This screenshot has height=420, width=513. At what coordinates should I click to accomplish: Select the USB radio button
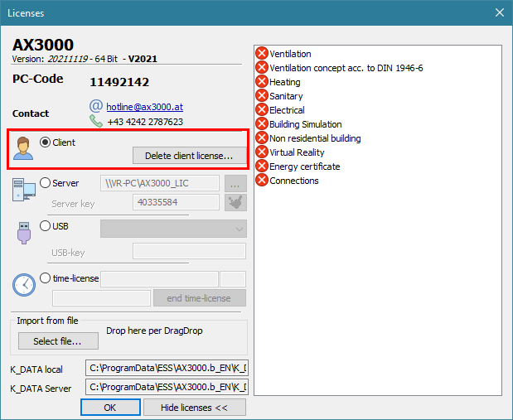45,225
